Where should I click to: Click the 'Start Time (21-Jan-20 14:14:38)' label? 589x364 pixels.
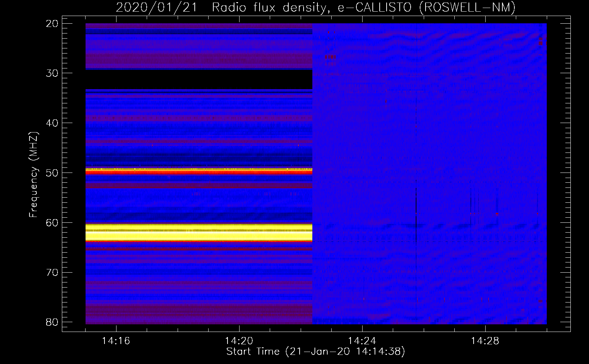tap(316, 352)
